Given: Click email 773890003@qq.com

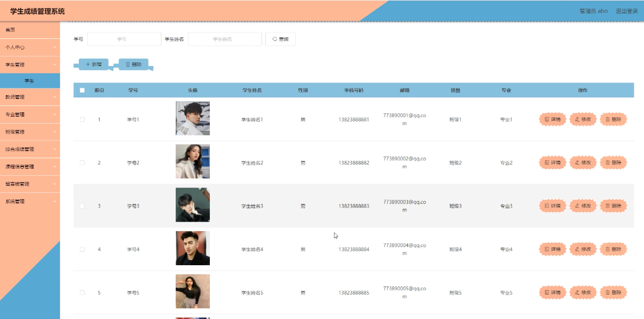Looking at the screenshot, I should click(x=404, y=206).
